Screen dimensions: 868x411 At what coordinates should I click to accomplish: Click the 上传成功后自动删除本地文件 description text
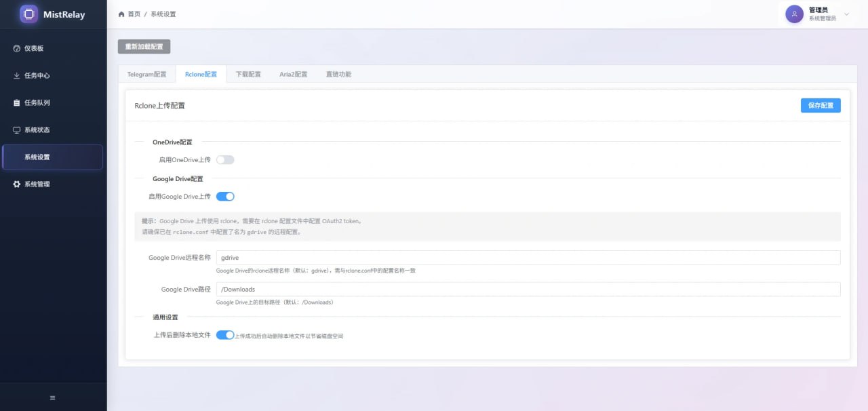290,336
